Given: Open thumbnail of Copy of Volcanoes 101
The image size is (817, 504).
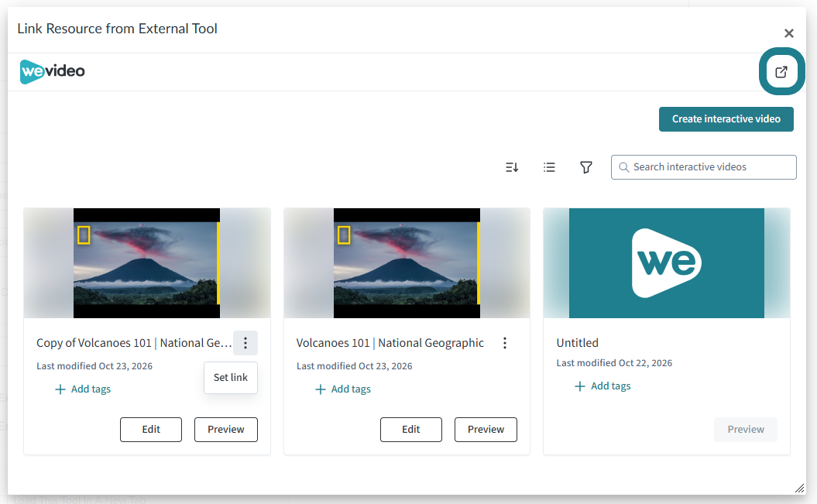Looking at the screenshot, I should (x=147, y=263).
